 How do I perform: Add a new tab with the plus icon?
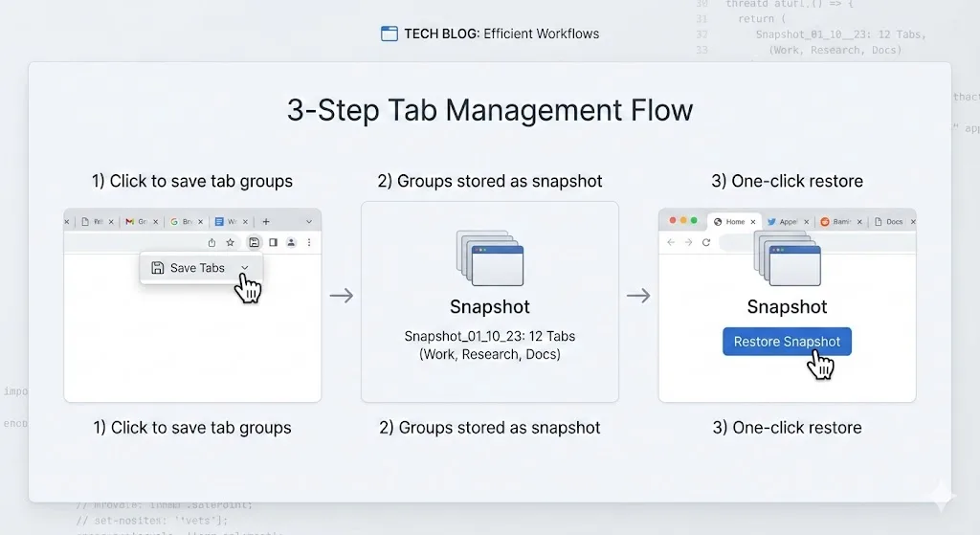tap(266, 222)
